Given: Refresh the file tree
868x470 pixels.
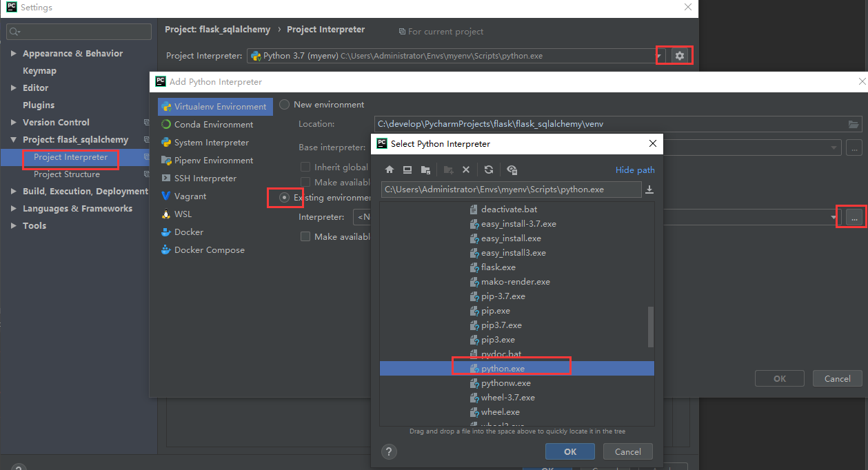Looking at the screenshot, I should coord(489,170).
